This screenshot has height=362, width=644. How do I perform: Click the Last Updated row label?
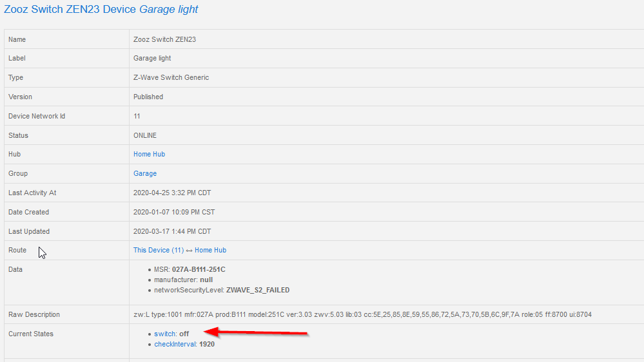[29, 231]
